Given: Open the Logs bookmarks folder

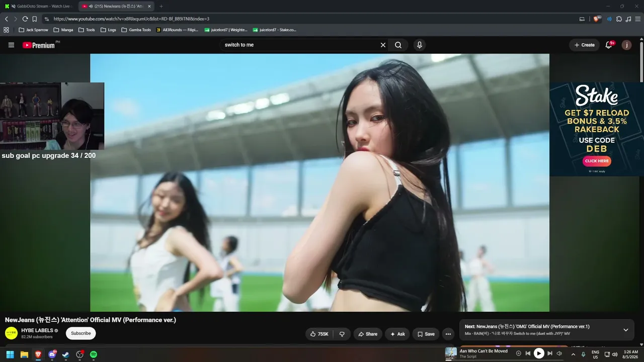Looking at the screenshot, I should tap(108, 30).
